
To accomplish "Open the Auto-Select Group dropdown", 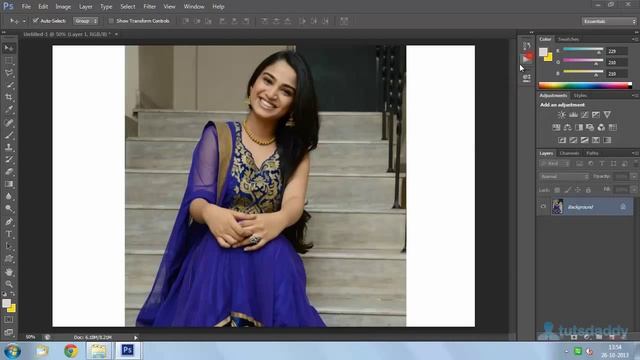I will pyautogui.click(x=86, y=20).
